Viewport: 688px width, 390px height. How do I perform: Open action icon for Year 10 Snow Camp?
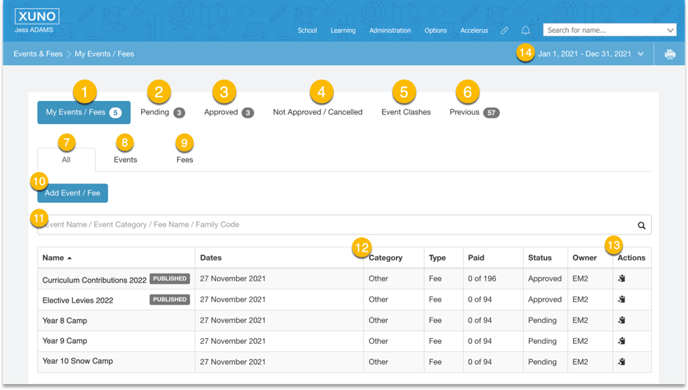[x=621, y=362]
